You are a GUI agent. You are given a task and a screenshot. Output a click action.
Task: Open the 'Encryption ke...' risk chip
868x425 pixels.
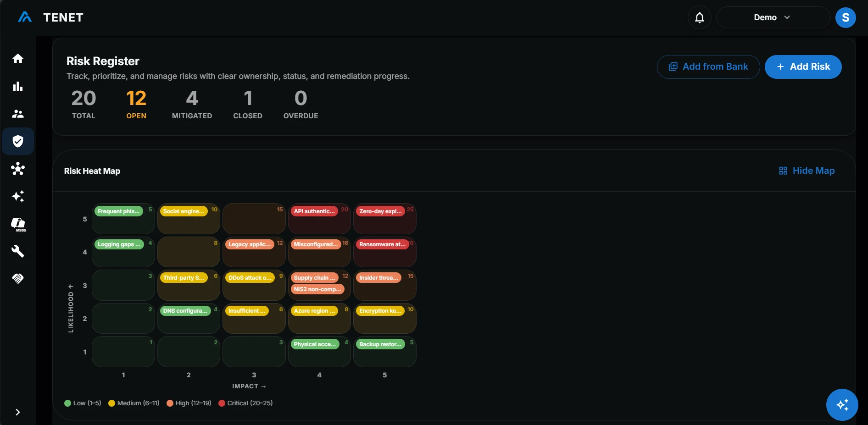click(x=380, y=311)
